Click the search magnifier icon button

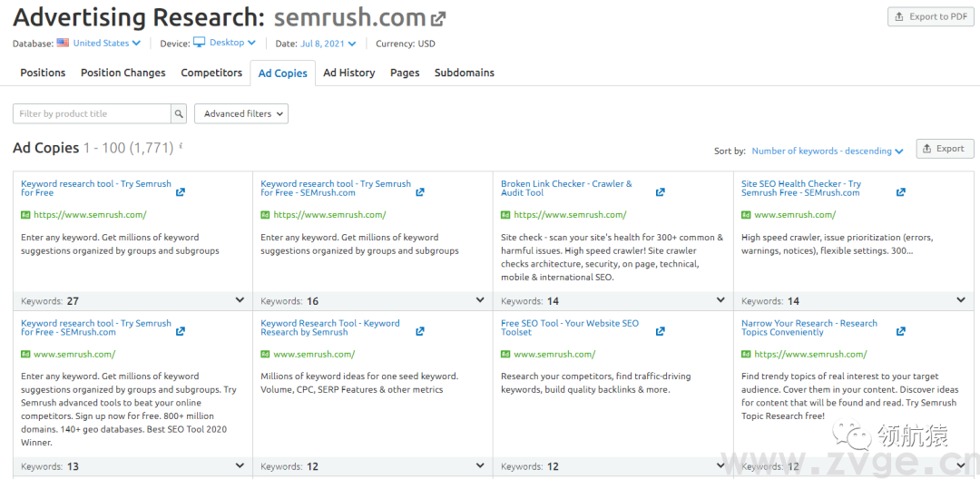point(180,113)
